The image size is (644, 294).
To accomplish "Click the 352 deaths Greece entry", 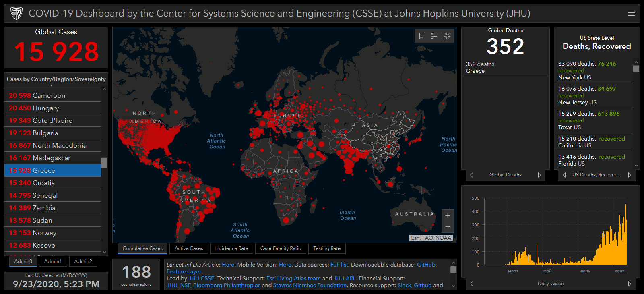I will coord(505,67).
